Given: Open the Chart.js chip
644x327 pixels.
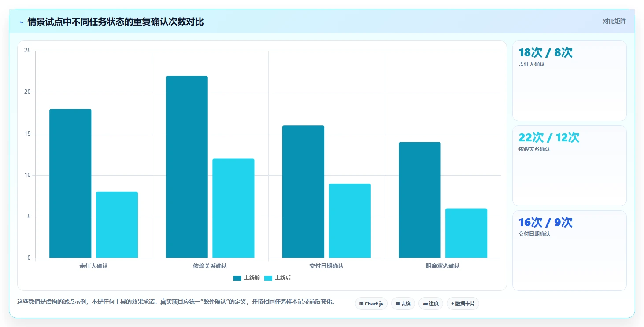Looking at the screenshot, I should pos(371,304).
